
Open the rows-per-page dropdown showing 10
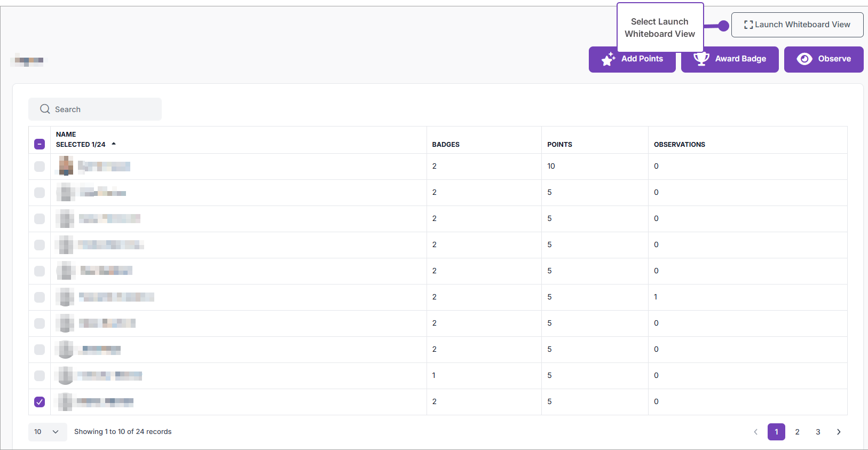(x=47, y=432)
